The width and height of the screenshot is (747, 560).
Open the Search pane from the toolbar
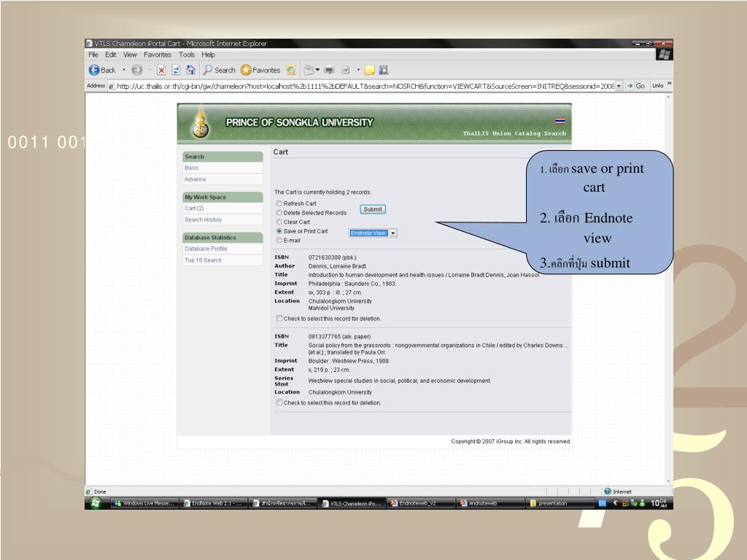219,70
